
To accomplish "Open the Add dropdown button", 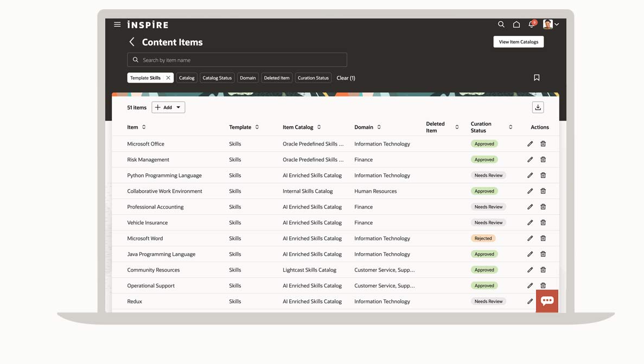I will pos(168,108).
